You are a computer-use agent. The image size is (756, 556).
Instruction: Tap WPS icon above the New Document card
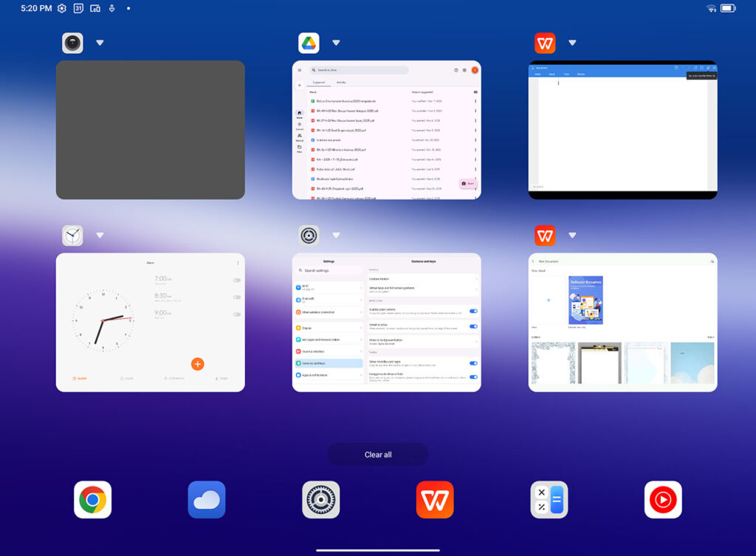tap(545, 236)
